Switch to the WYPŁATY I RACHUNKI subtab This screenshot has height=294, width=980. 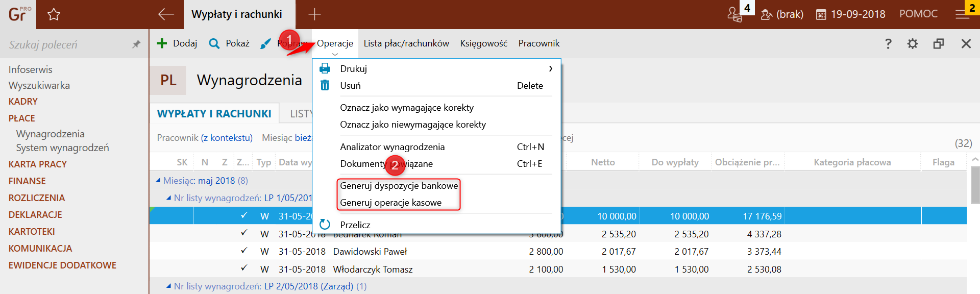[x=214, y=113]
